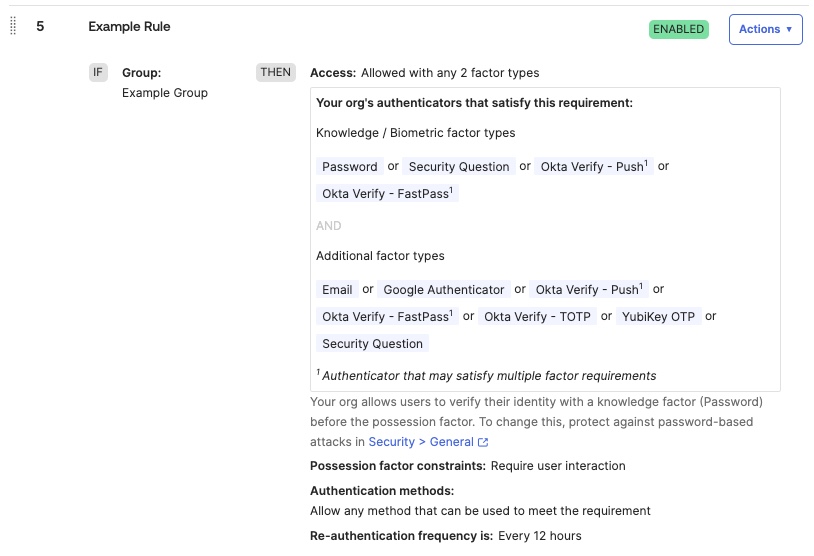Select the Google Authenticator chip
Image resolution: width=814 pixels, height=556 pixels.
(444, 290)
